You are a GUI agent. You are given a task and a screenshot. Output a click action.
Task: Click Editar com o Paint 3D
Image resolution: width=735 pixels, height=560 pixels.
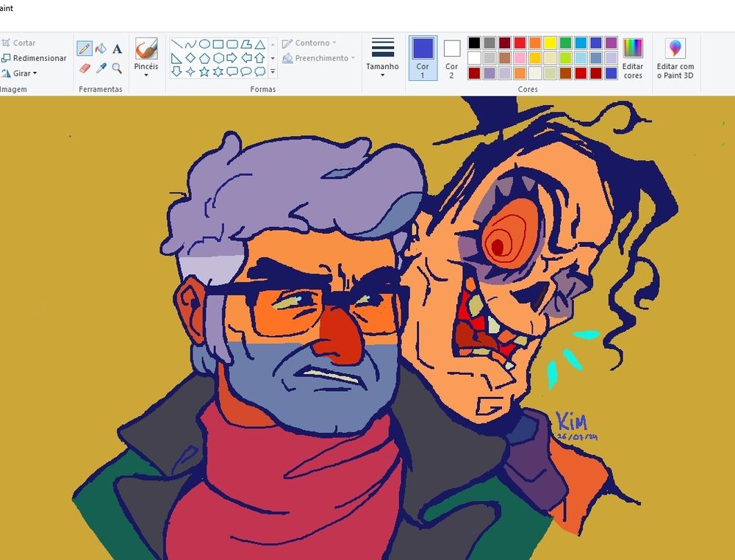coord(675,57)
